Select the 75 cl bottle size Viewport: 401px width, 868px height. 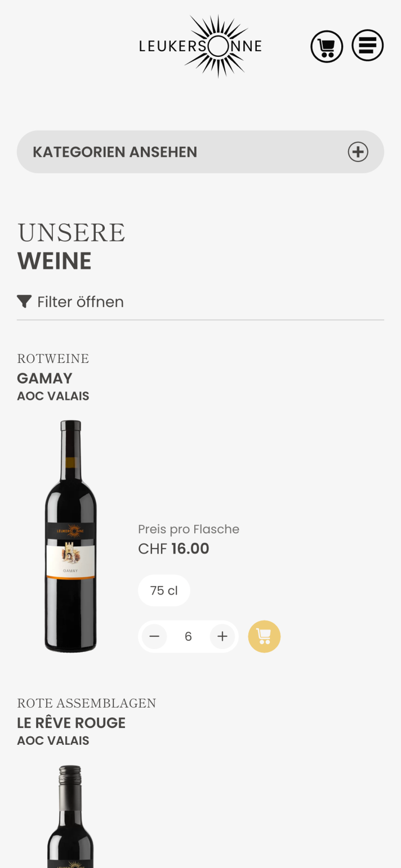tap(164, 591)
